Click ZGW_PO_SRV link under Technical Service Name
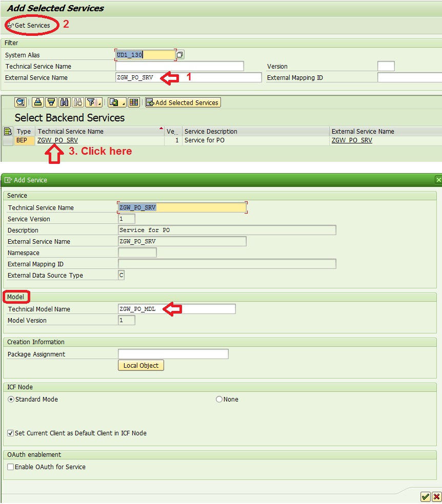This screenshot has height=504, width=442. point(57,140)
